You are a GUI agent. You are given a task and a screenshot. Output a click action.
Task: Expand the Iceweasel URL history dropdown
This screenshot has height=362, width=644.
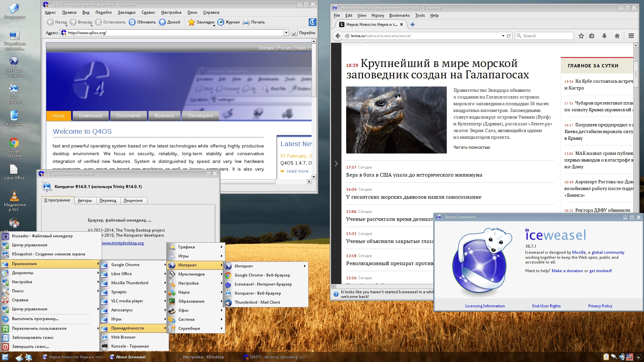(503, 36)
